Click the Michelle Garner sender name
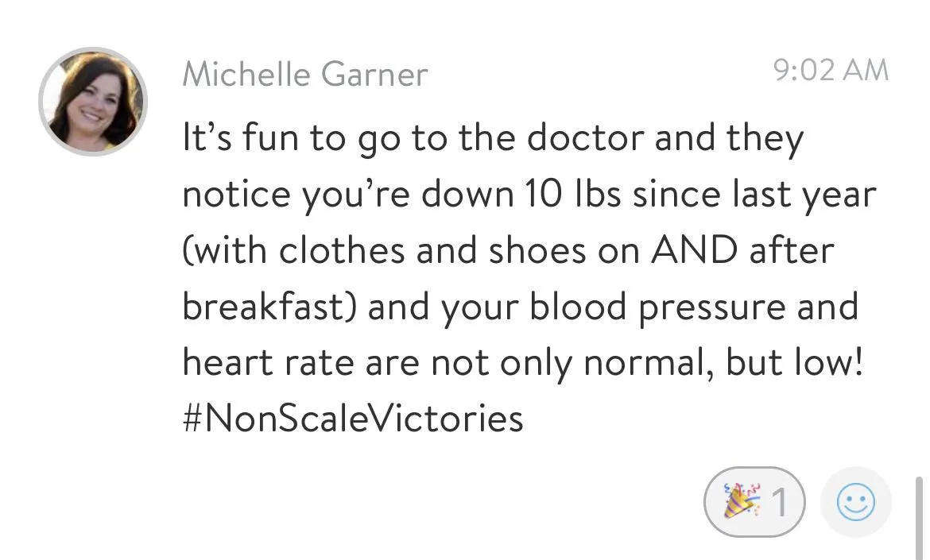The image size is (930, 560). [x=305, y=75]
